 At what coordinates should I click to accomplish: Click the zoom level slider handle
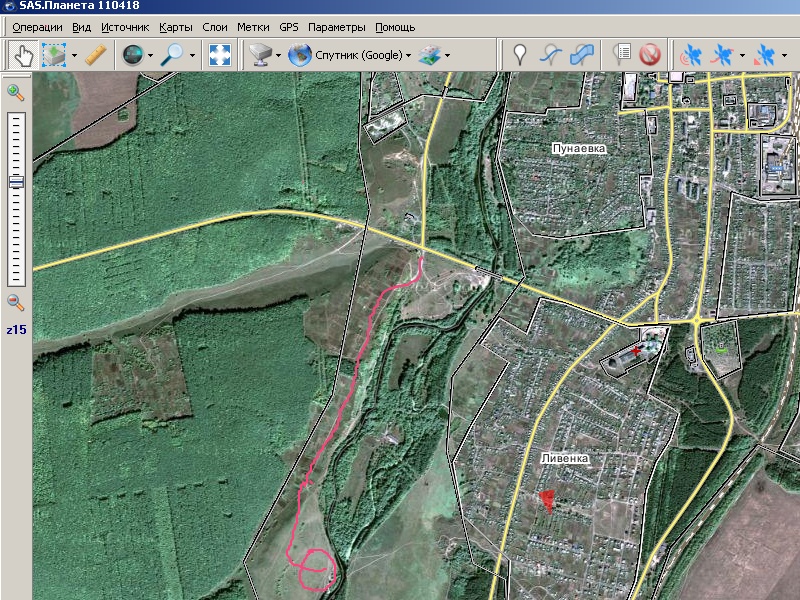coord(16,182)
